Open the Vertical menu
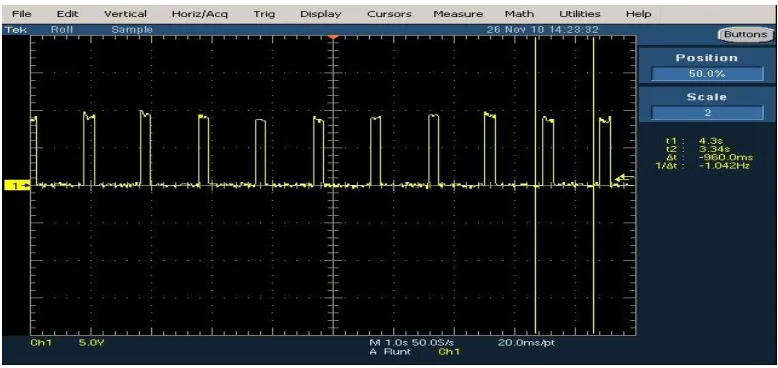778x368 pixels. (126, 14)
